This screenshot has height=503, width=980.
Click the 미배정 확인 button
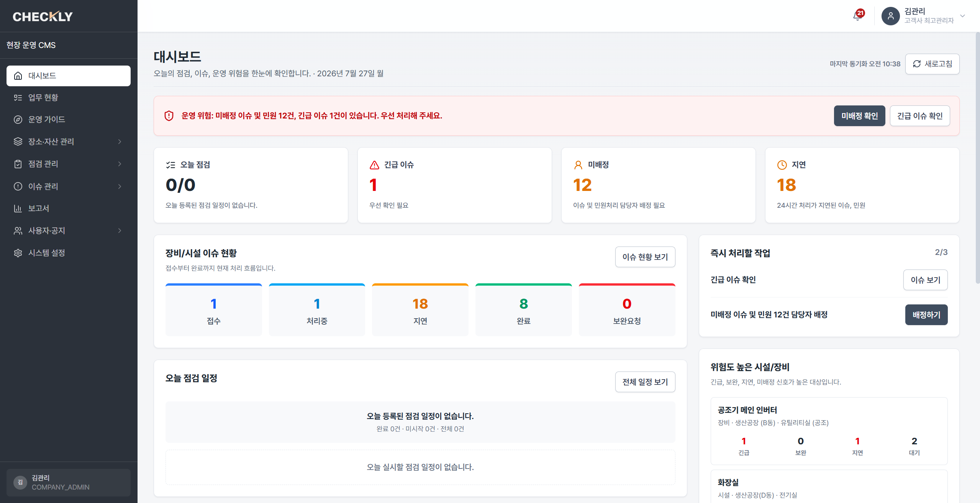[859, 116]
